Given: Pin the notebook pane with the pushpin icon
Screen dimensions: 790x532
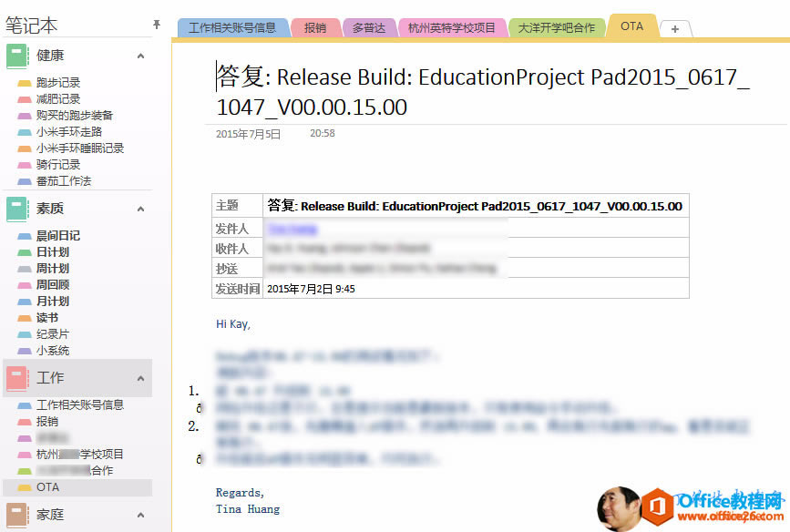Looking at the screenshot, I should (x=157, y=25).
